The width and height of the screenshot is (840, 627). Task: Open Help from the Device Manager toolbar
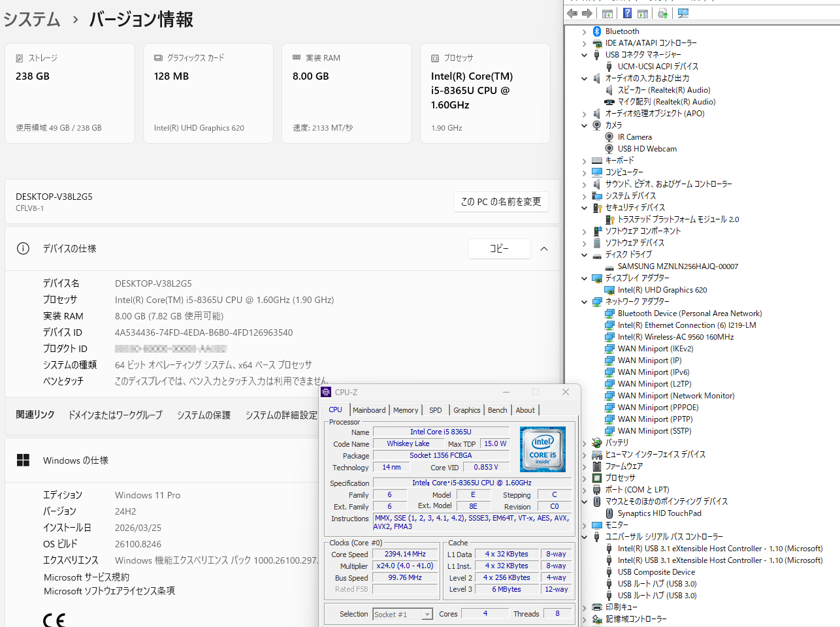(627, 13)
